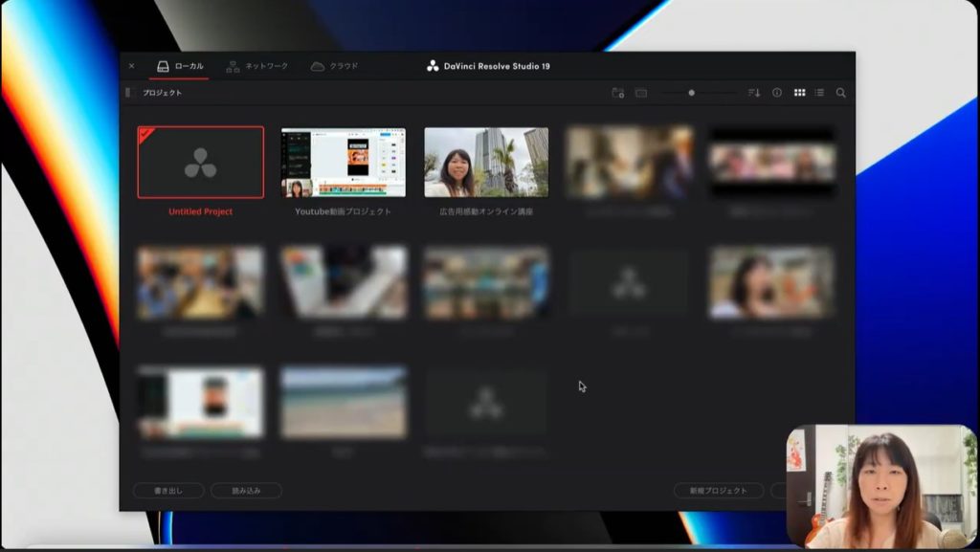Close the Project Manager with the X icon
The width and height of the screenshot is (980, 552).
pos(132,66)
